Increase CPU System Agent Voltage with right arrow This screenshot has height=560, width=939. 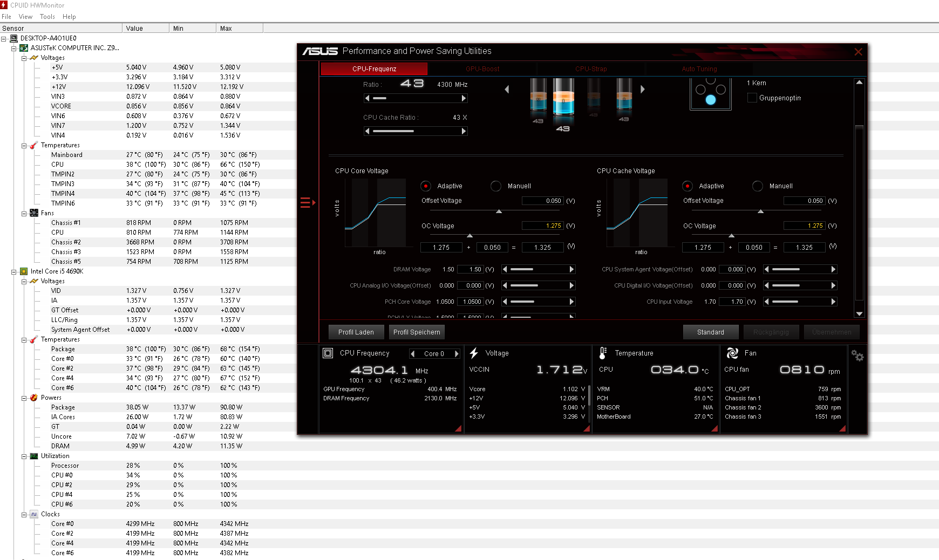point(833,269)
